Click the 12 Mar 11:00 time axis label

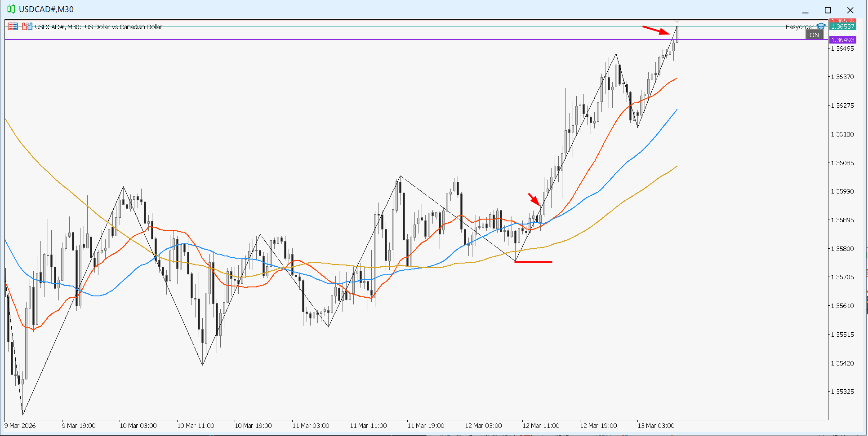click(x=541, y=426)
